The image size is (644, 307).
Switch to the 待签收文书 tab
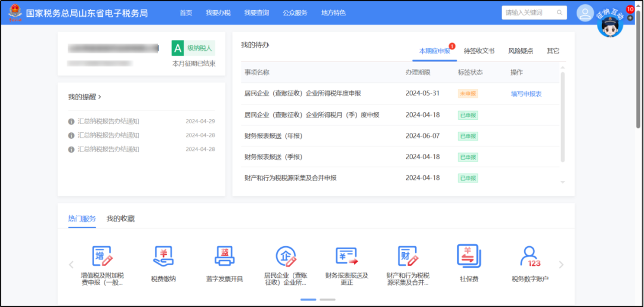click(479, 51)
